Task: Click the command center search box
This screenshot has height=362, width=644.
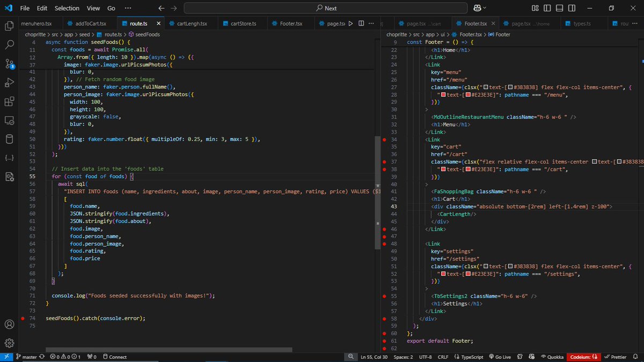Action: click(326, 8)
